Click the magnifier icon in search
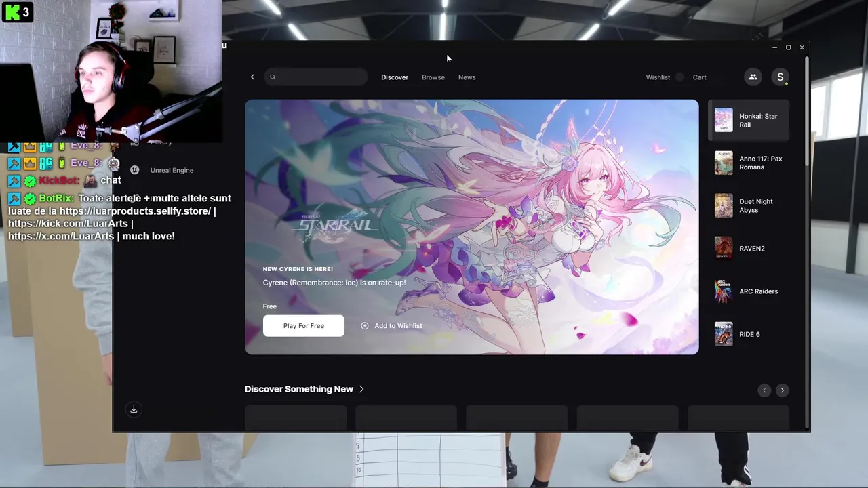 [x=273, y=77]
